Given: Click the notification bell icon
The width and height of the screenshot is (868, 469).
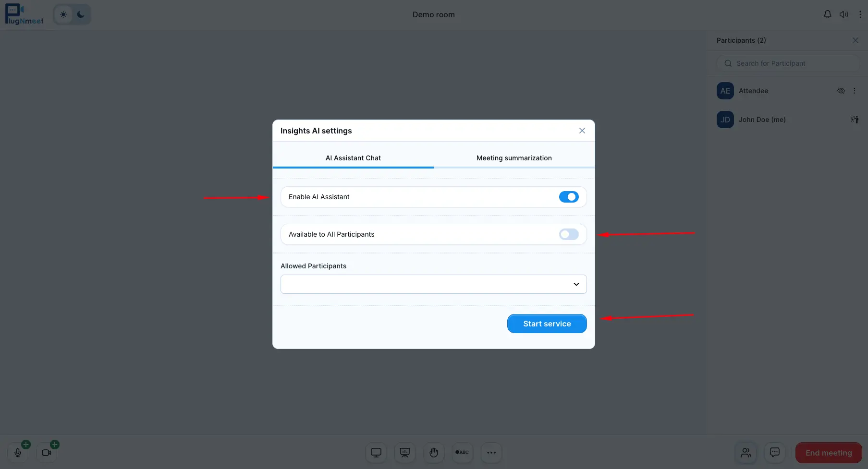Looking at the screenshot, I should coord(827,14).
